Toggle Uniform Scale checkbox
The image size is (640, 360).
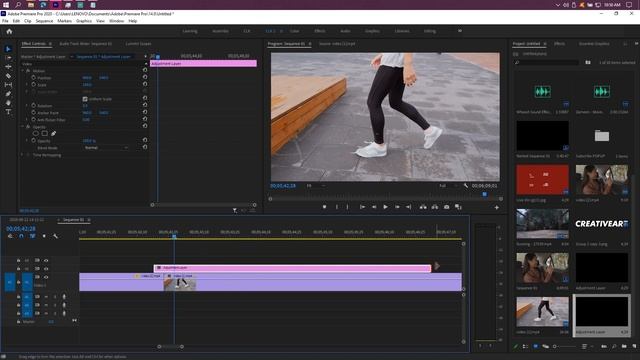(85, 99)
